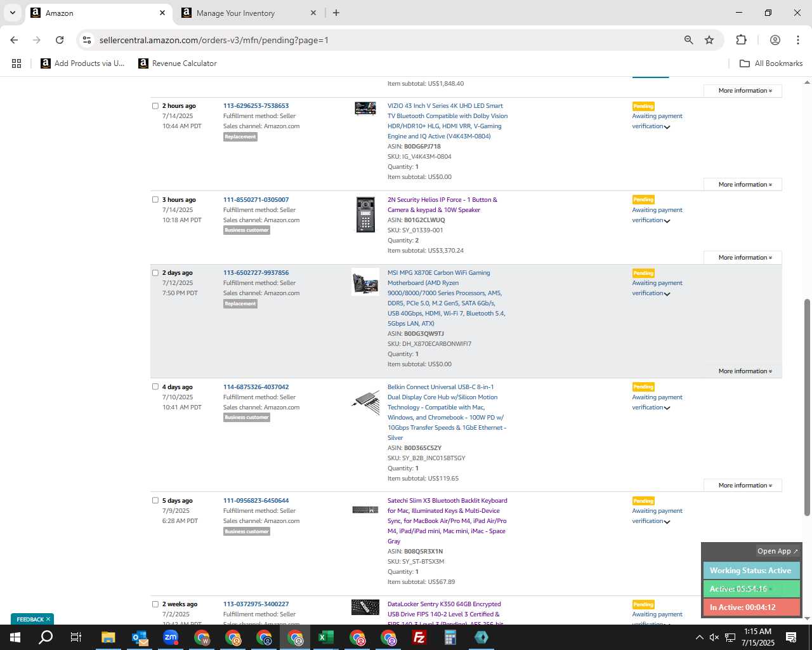This screenshot has width=812, height=650.
Task: Select checkbox for order 111-0956823-6450644
Action: click(x=155, y=500)
